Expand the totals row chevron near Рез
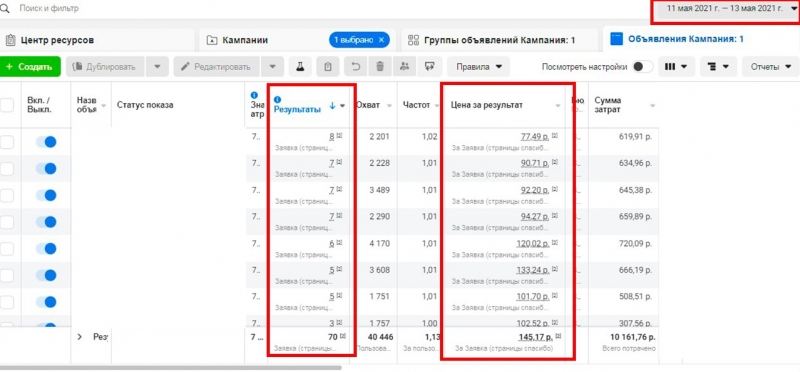This screenshot has width=800, height=372. 80,337
